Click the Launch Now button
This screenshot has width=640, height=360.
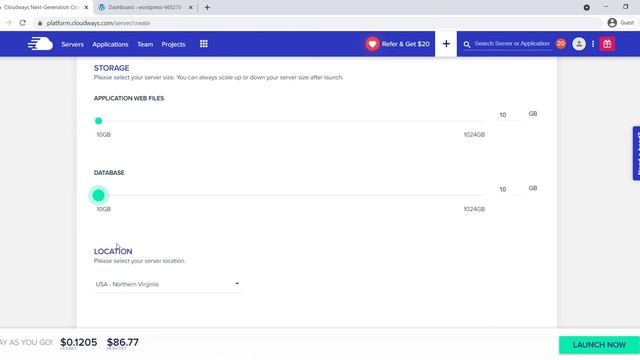coord(599,345)
